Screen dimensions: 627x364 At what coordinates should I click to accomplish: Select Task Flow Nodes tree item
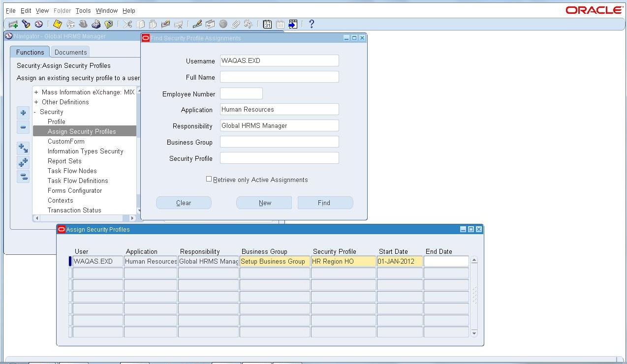click(72, 171)
